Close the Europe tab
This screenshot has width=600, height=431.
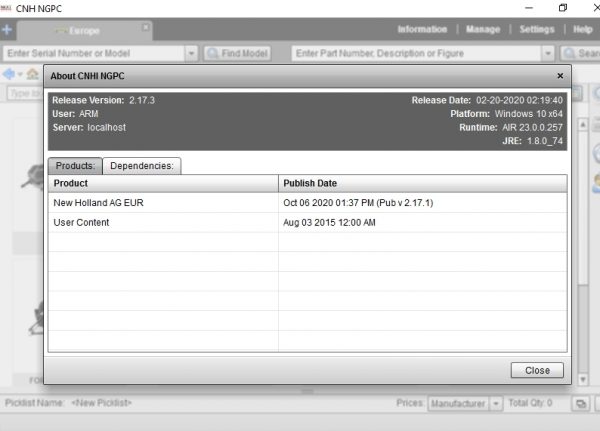[146, 27]
